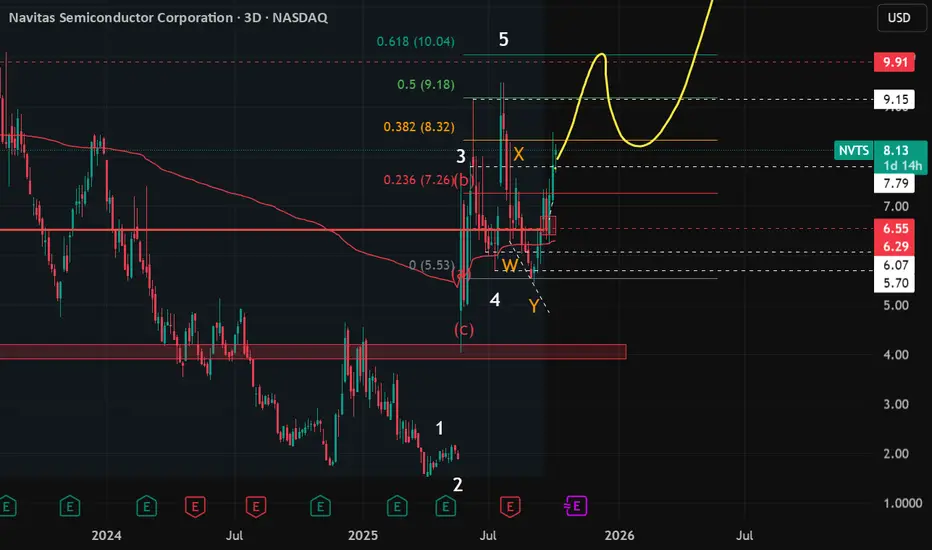Click the 2024 time axis label
Screen dimensions: 932x550
coord(106,536)
